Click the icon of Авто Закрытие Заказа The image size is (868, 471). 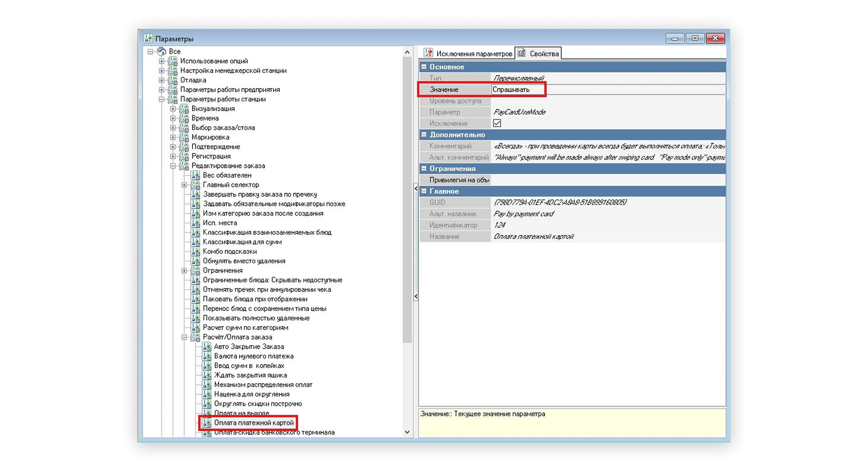pyautogui.click(x=207, y=347)
